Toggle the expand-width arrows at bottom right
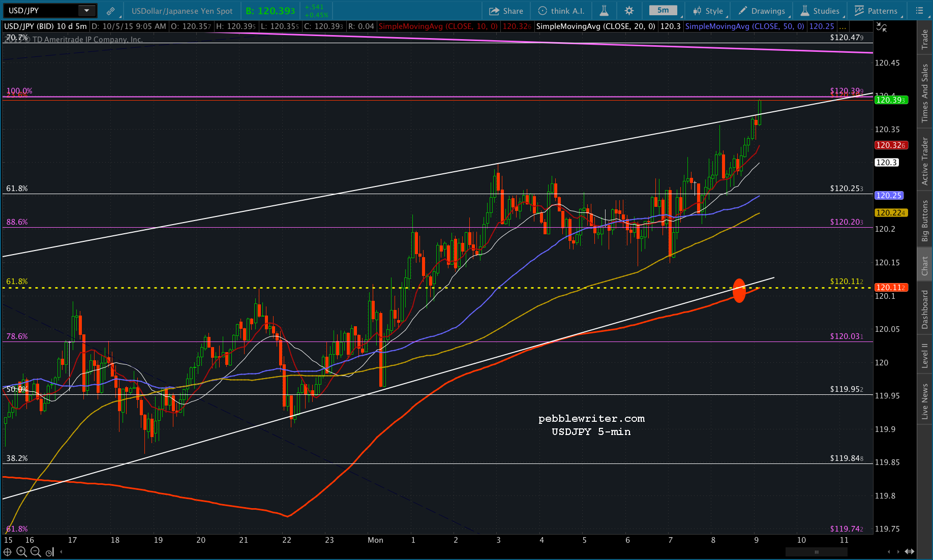 pos(910,552)
